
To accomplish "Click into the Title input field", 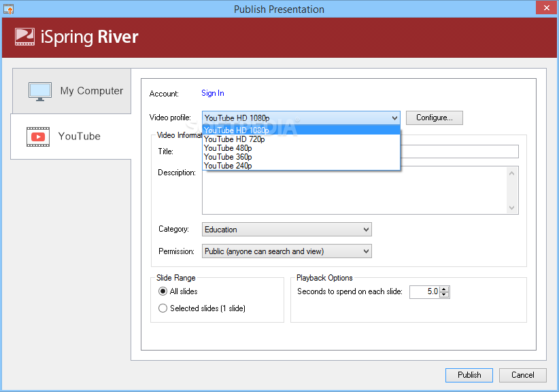I will tap(459, 152).
